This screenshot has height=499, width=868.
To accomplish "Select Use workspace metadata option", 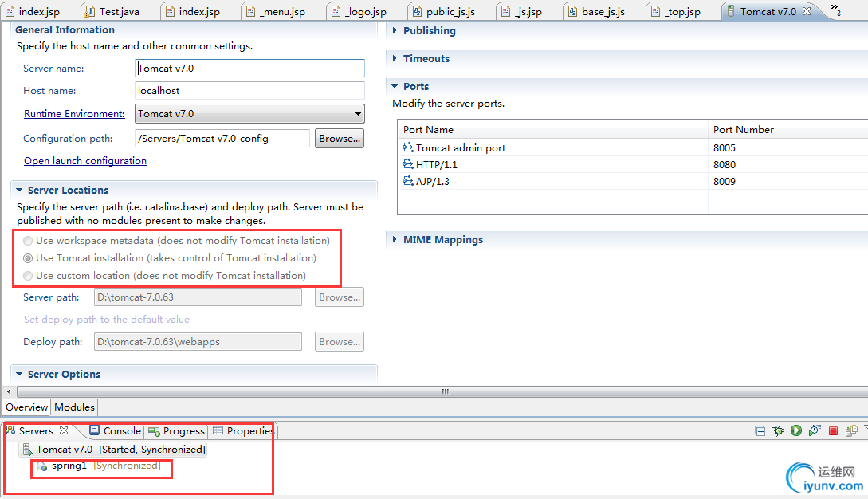I will click(28, 241).
